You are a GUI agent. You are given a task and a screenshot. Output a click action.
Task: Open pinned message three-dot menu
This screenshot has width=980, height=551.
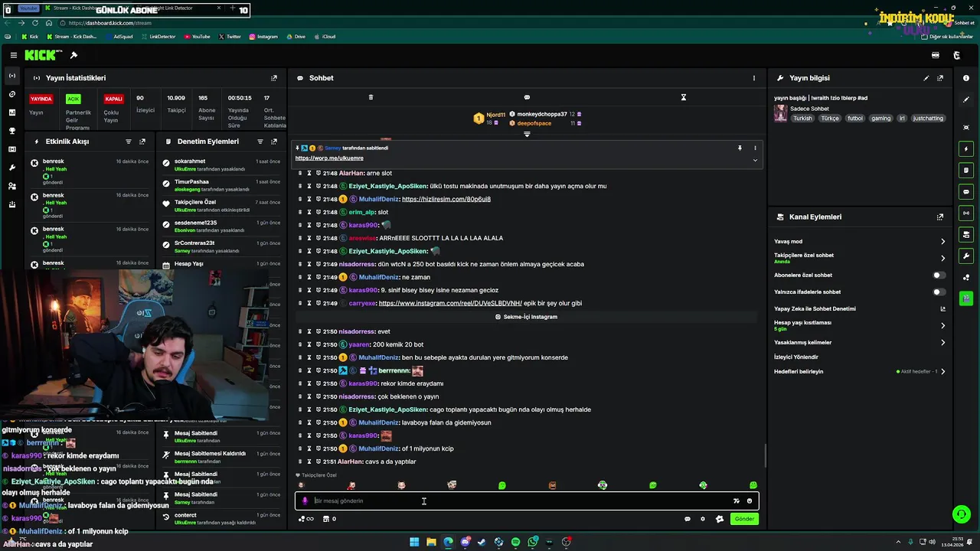755,148
